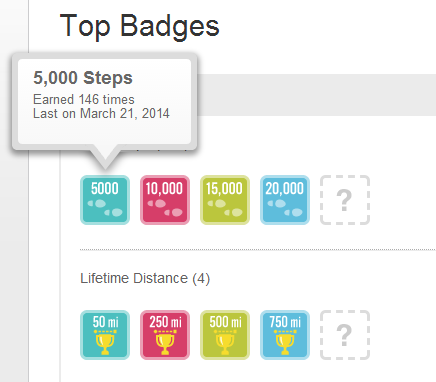436x382 pixels.
Task: Select the blue 20,000 steps badge
Action: point(285,200)
